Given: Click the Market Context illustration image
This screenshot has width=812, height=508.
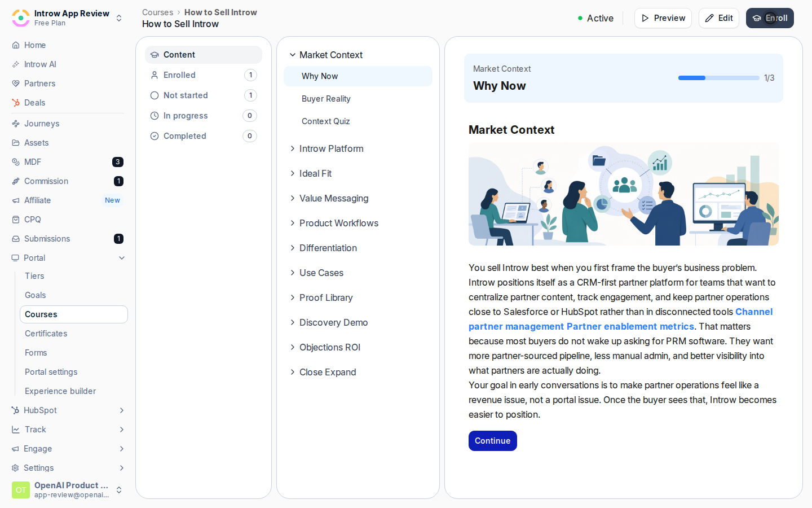Looking at the screenshot, I should pos(624,194).
